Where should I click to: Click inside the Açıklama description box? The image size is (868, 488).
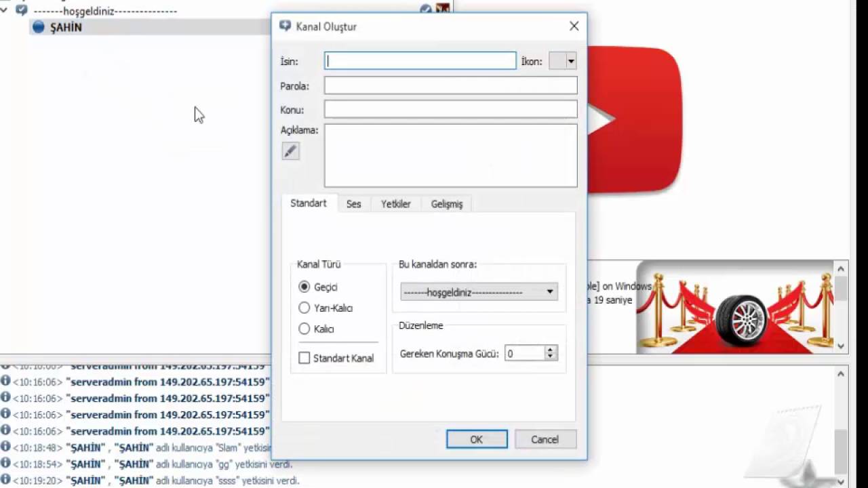coord(451,155)
